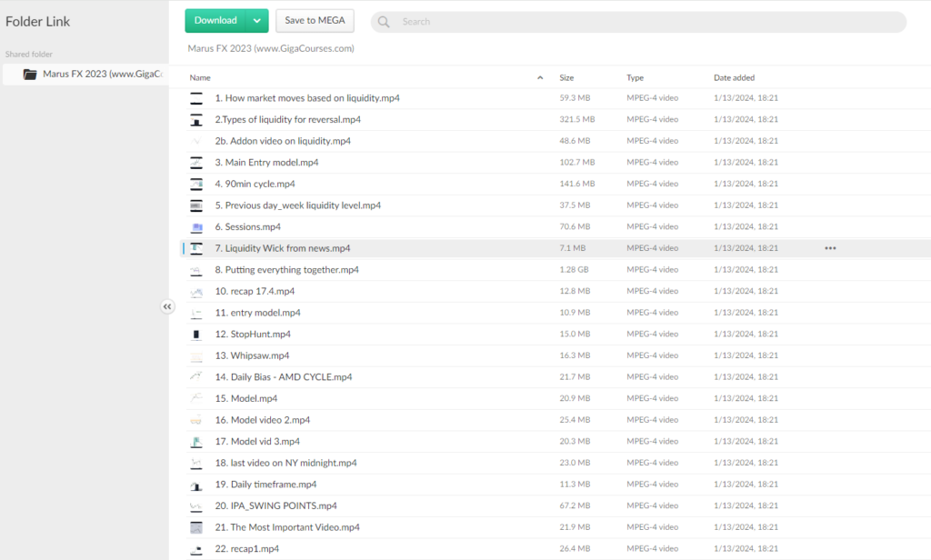Click the Save to MEGA button
The width and height of the screenshot is (931, 560).
(315, 21)
